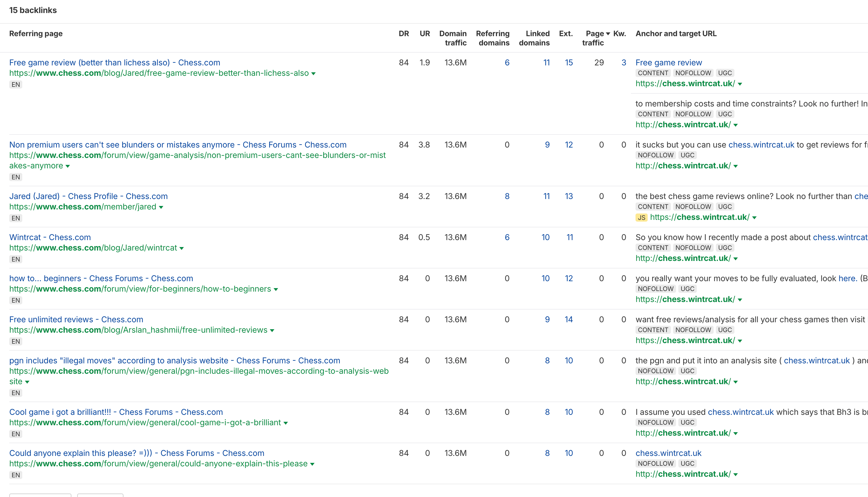This screenshot has width=868, height=497.
Task: Click Ext. value 15 in first row
Action: 568,62
